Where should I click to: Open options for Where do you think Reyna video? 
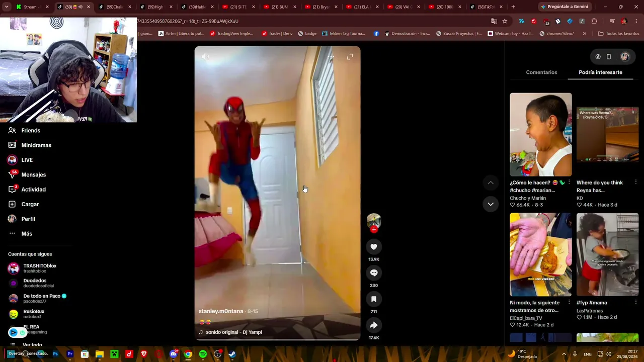tap(636, 183)
